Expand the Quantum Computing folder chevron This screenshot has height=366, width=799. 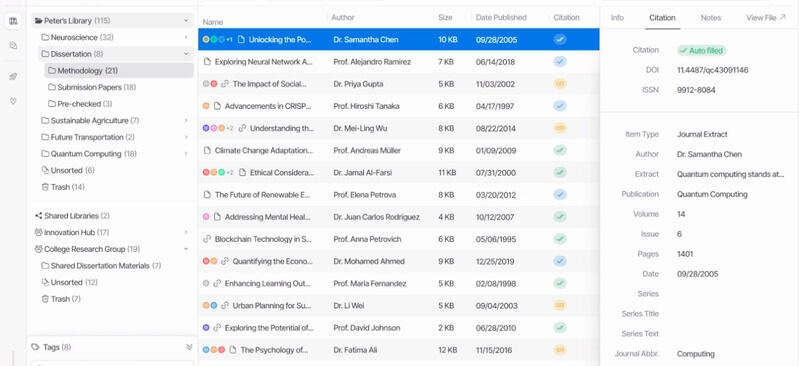point(186,154)
